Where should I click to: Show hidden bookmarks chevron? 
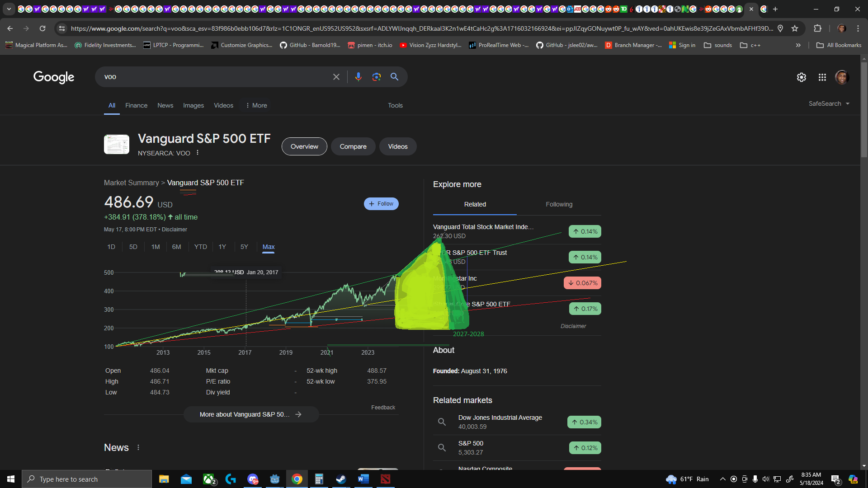click(x=798, y=45)
